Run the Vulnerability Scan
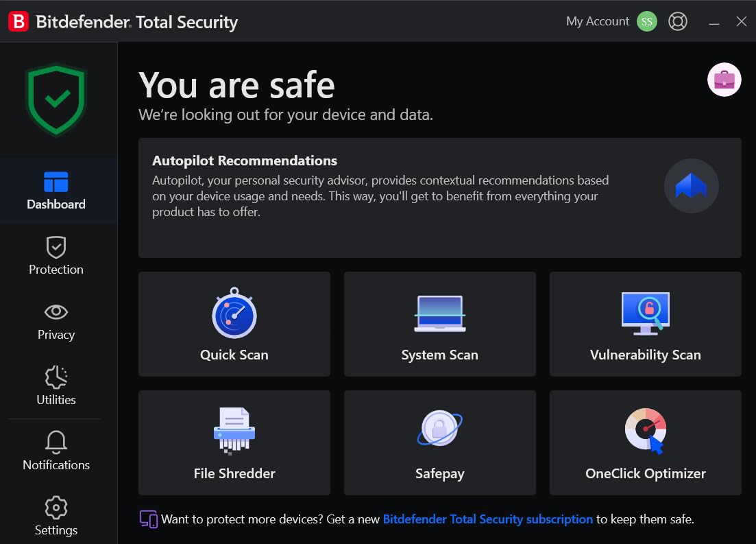This screenshot has width=756, height=544. 644,324
